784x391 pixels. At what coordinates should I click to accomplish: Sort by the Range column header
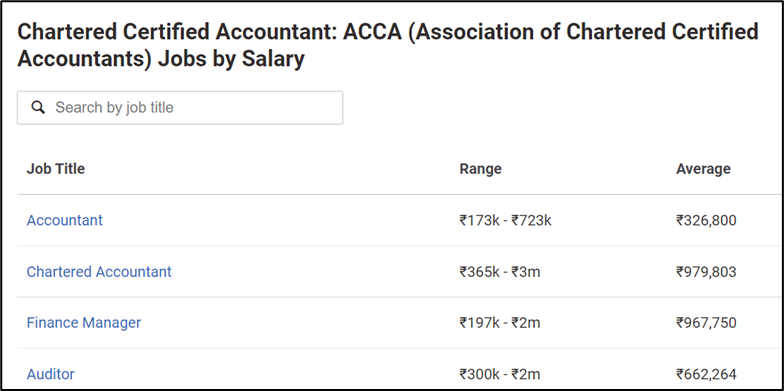(480, 169)
